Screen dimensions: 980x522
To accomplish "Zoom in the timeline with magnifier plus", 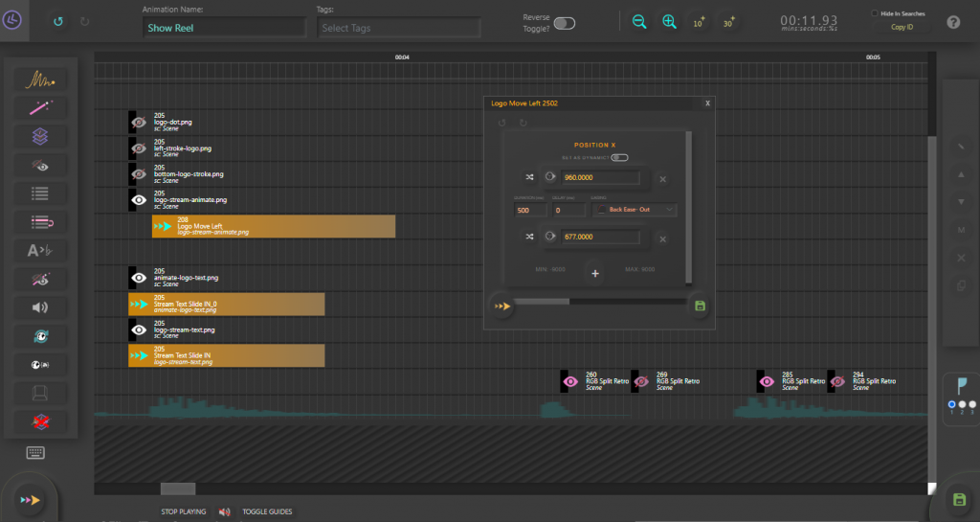I will coord(669,22).
